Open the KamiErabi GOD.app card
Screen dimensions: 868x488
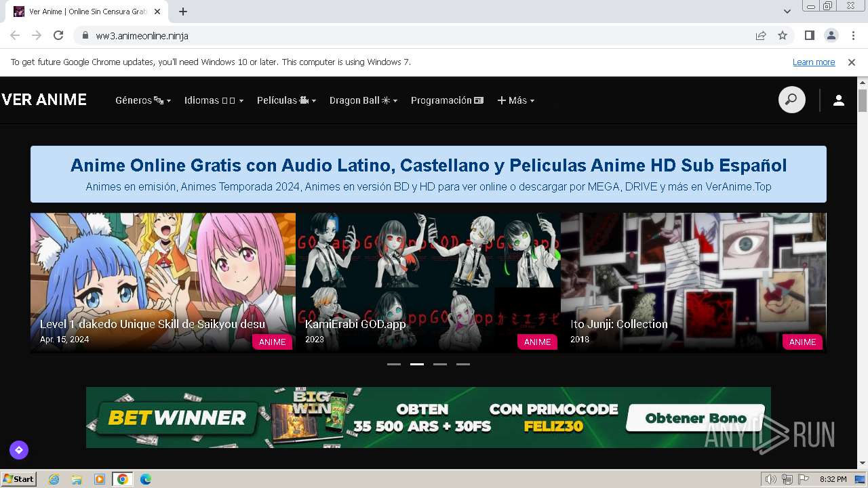pyautogui.click(x=428, y=283)
